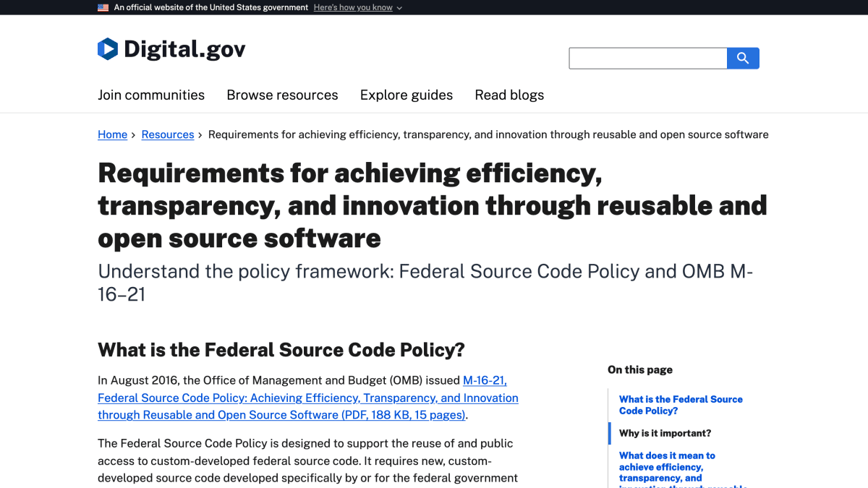Click "An official website of the United States government" text
The width and height of the screenshot is (868, 488).
click(211, 7)
